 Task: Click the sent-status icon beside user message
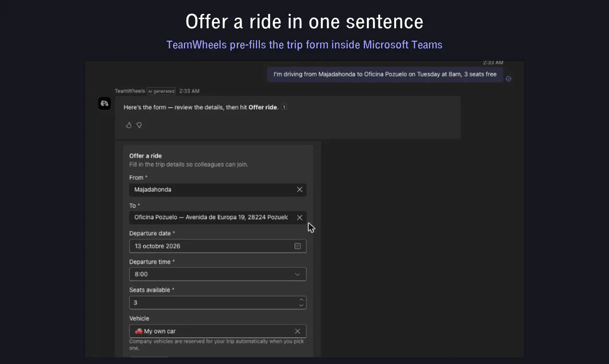509,79
